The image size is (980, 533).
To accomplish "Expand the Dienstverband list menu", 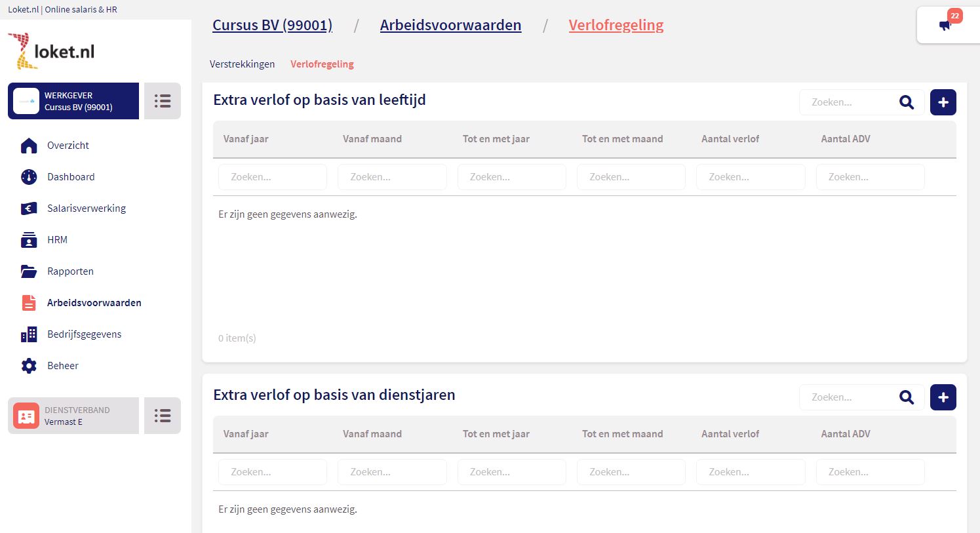I will 163,416.
